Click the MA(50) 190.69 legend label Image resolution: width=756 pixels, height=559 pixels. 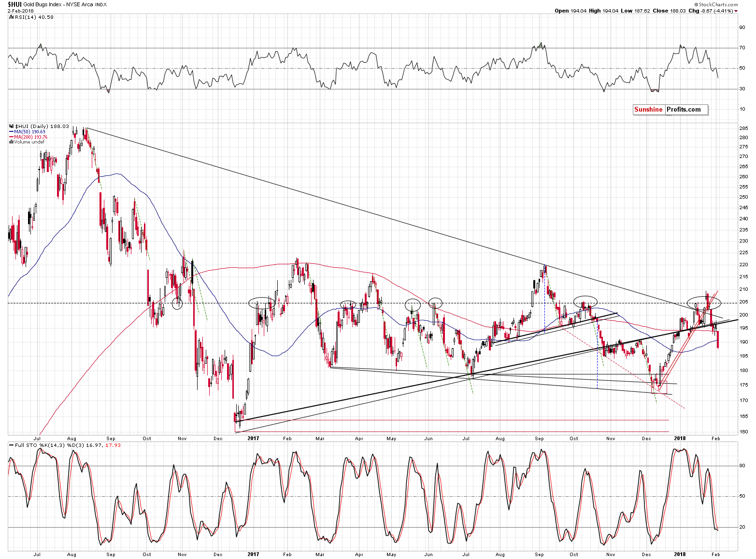30,131
